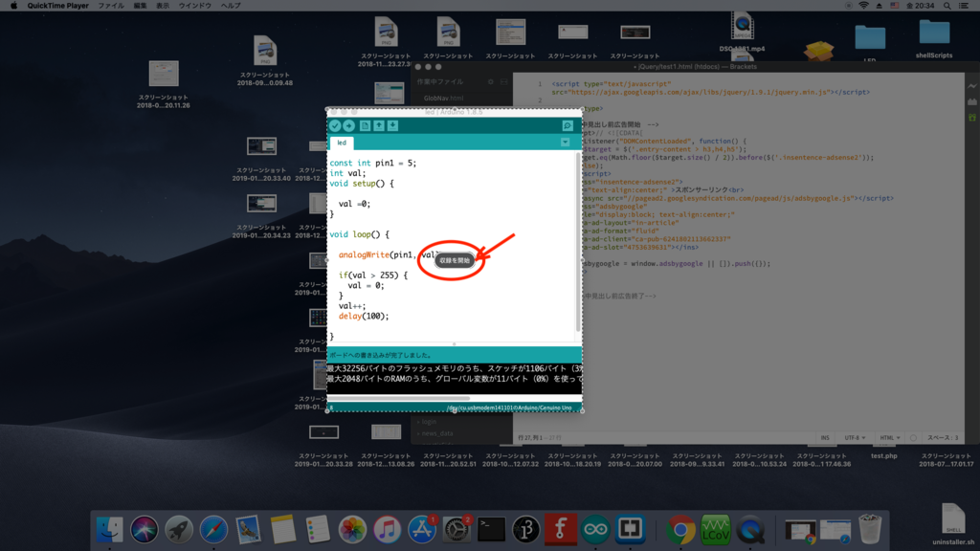Viewport: 980px width, 551px height.
Task: Select the uninstaller.sh desktop file
Action: point(952,525)
